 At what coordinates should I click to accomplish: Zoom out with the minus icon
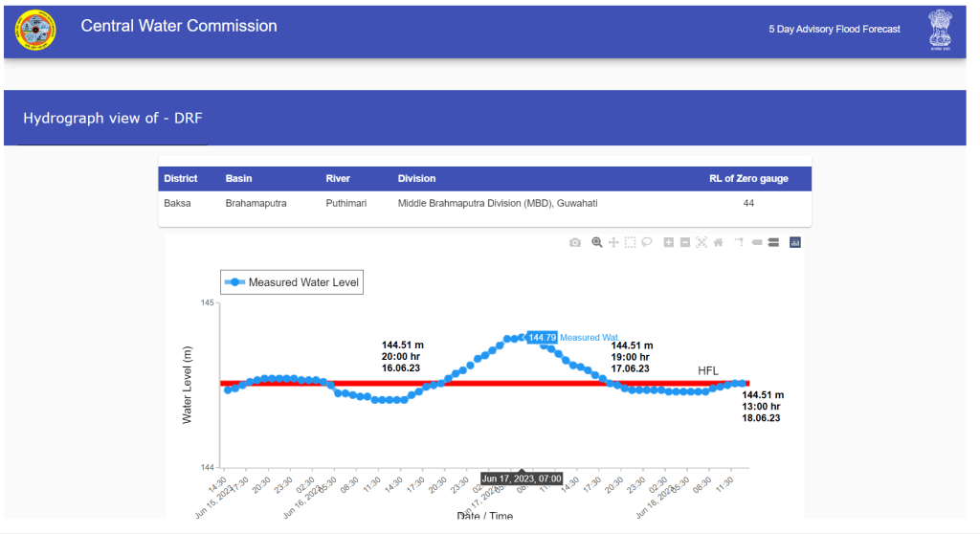click(x=685, y=243)
